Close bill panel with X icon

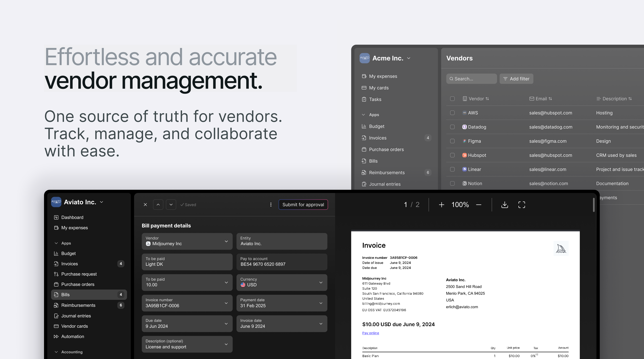(x=145, y=205)
